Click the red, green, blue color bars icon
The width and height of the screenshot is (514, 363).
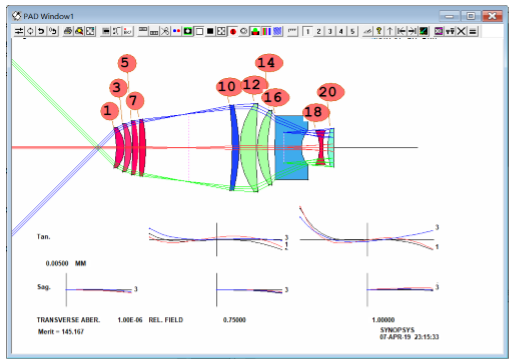point(266,31)
